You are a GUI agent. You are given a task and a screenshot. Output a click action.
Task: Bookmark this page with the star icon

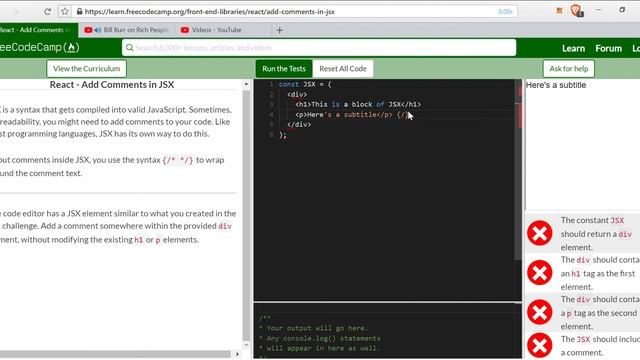[65, 11]
